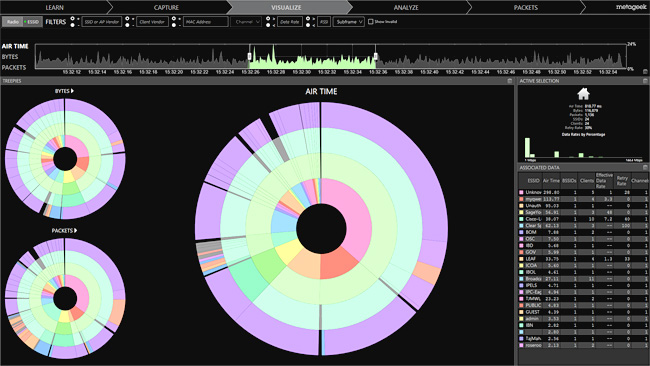
Task: Click the metageek logo
Action: point(631,7)
